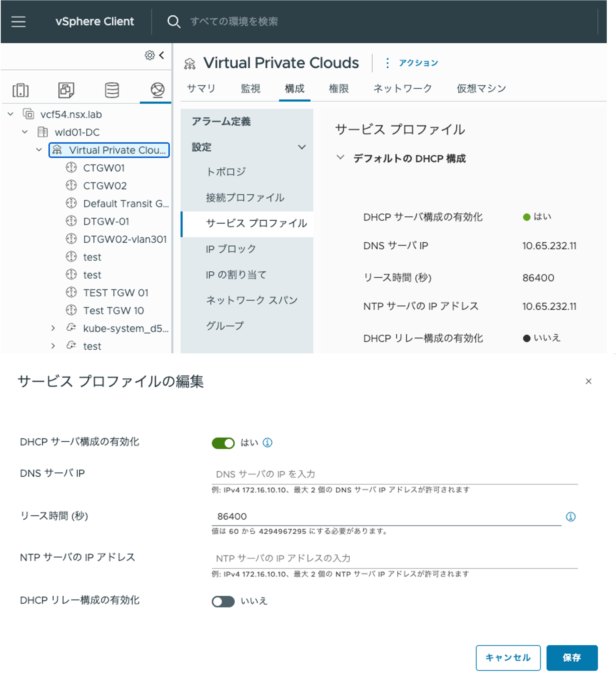Open the navigator settings gear
The width and height of the screenshot is (616, 679).
tap(149, 55)
